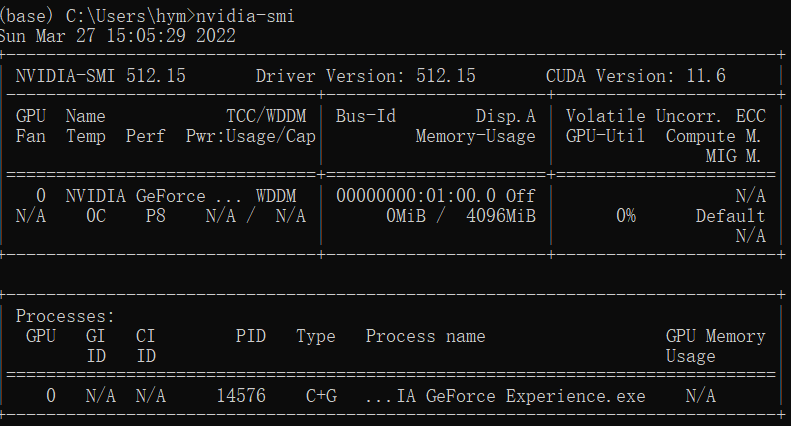791x426 pixels.
Task: Click the 'Pwr:Usage/Cap' header
Action: click(x=251, y=136)
